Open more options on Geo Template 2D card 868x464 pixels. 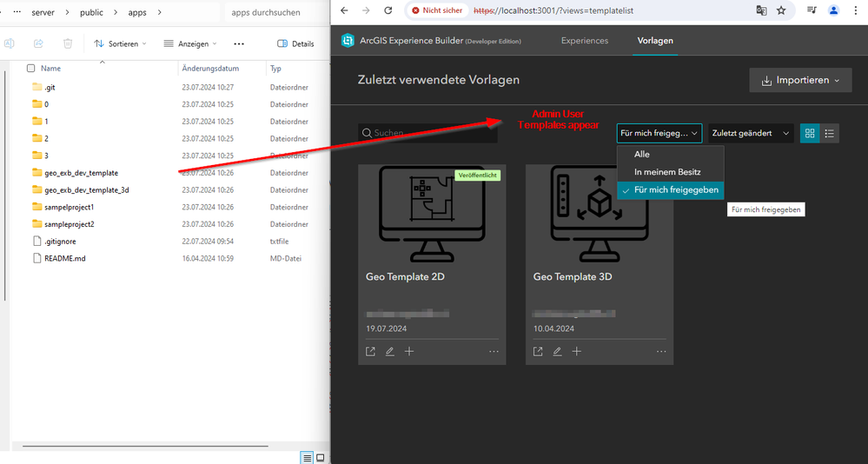[x=494, y=352]
